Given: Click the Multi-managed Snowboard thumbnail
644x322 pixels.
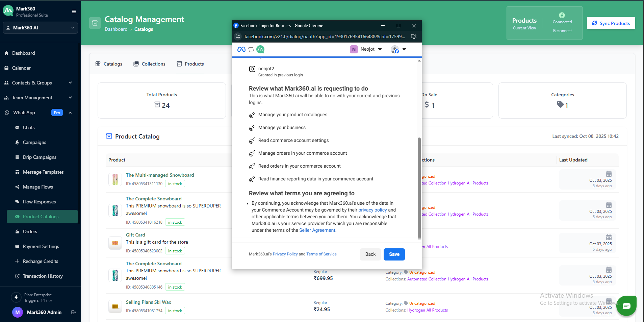Looking at the screenshot, I should tap(115, 179).
